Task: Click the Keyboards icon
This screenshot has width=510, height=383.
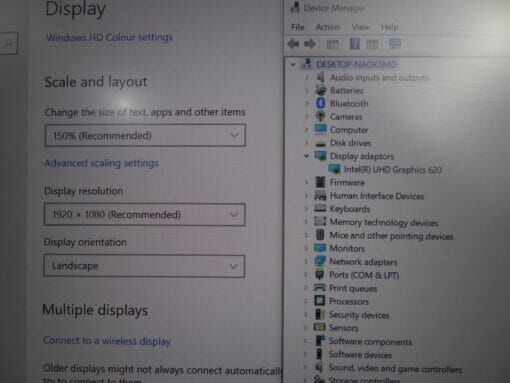Action: 320,209
